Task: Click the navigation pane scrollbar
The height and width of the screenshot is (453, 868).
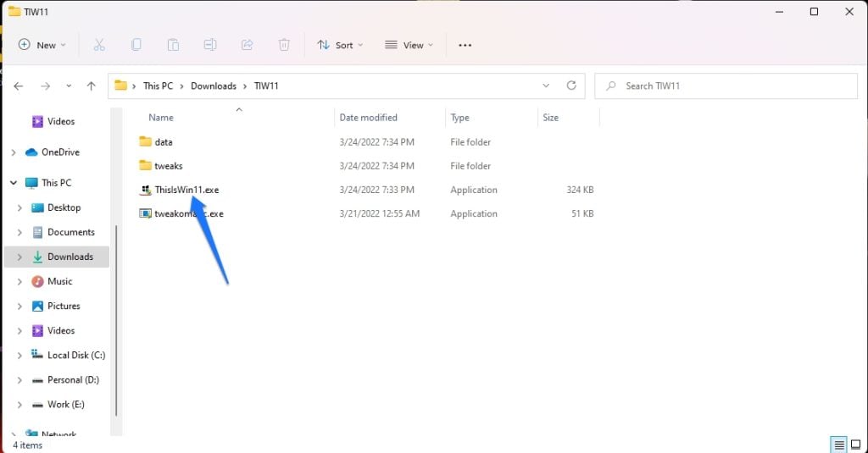Action: [116, 321]
